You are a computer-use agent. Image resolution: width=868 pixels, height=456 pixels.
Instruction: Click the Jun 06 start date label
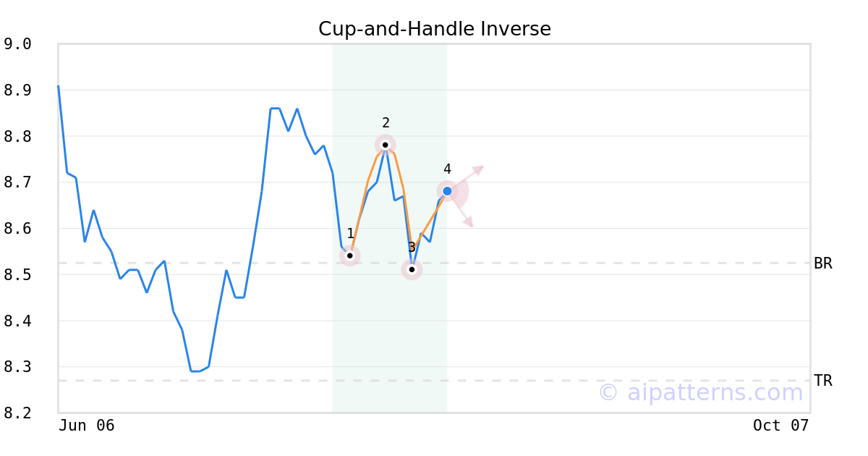point(87,426)
